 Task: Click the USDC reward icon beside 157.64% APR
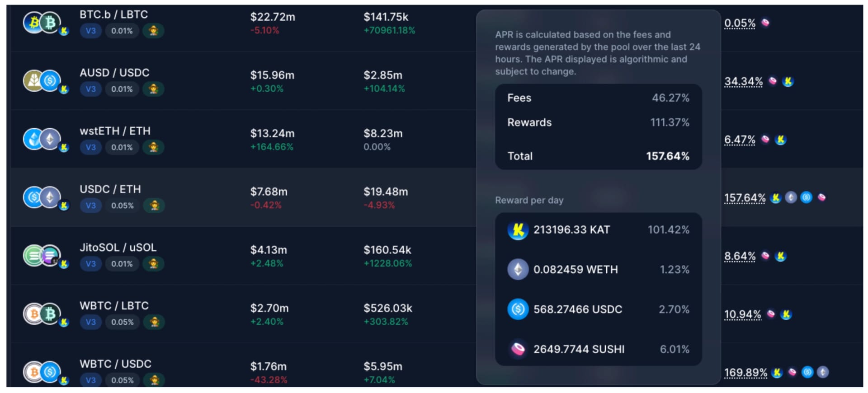pos(807,197)
